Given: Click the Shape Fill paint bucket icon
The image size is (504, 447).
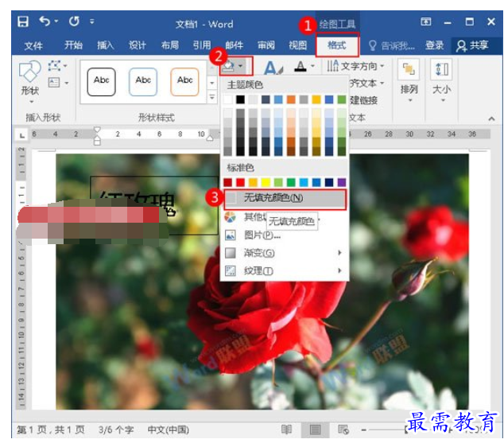Looking at the screenshot, I should coord(228,66).
